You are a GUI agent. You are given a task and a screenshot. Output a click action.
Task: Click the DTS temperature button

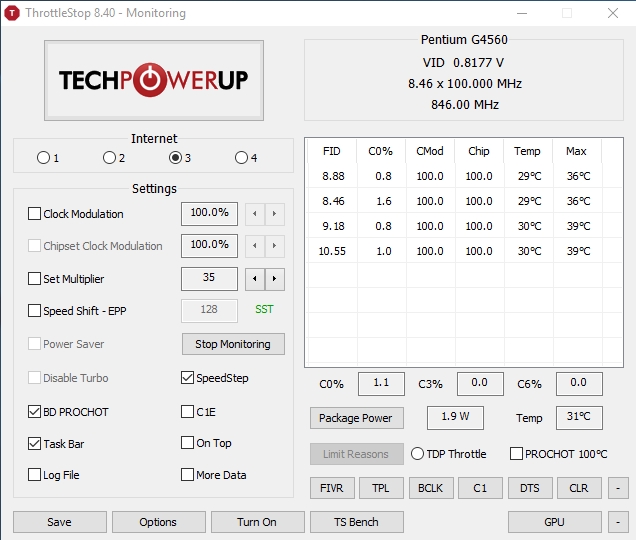(530, 488)
